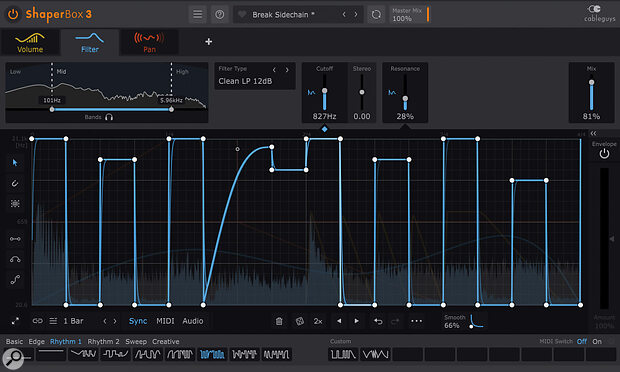Switch to the Volume shaper tab
Image resolution: width=620 pixels, height=372 pixels.
coord(30,42)
